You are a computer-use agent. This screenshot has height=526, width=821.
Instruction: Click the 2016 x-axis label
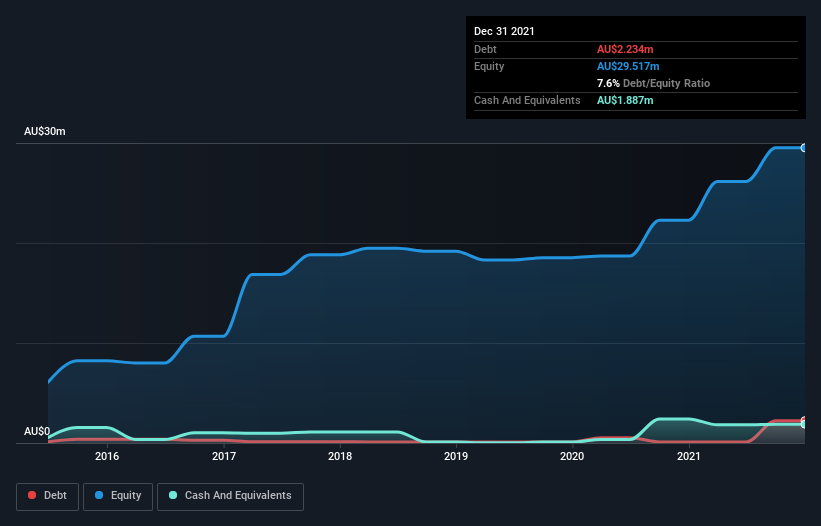click(x=107, y=456)
